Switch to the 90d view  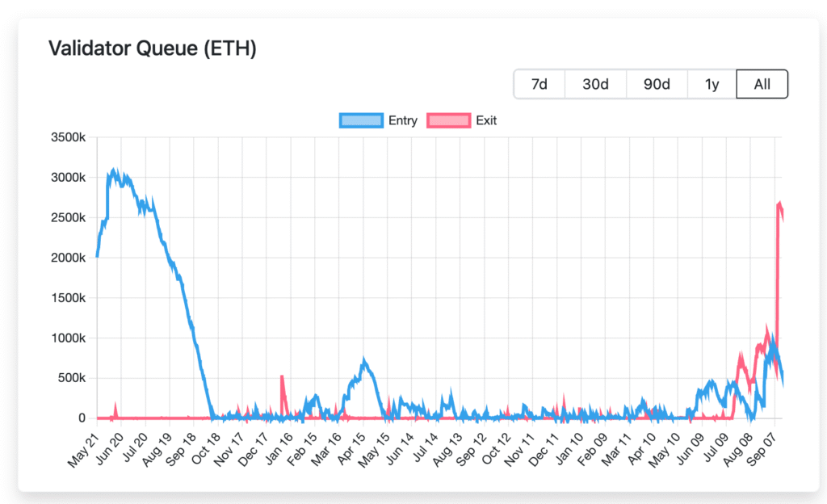point(656,84)
